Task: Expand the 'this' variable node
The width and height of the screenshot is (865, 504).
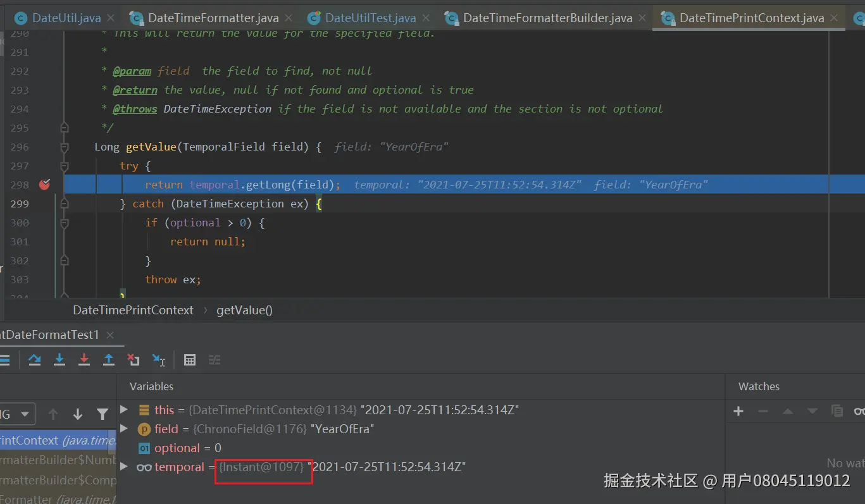Action: click(124, 410)
